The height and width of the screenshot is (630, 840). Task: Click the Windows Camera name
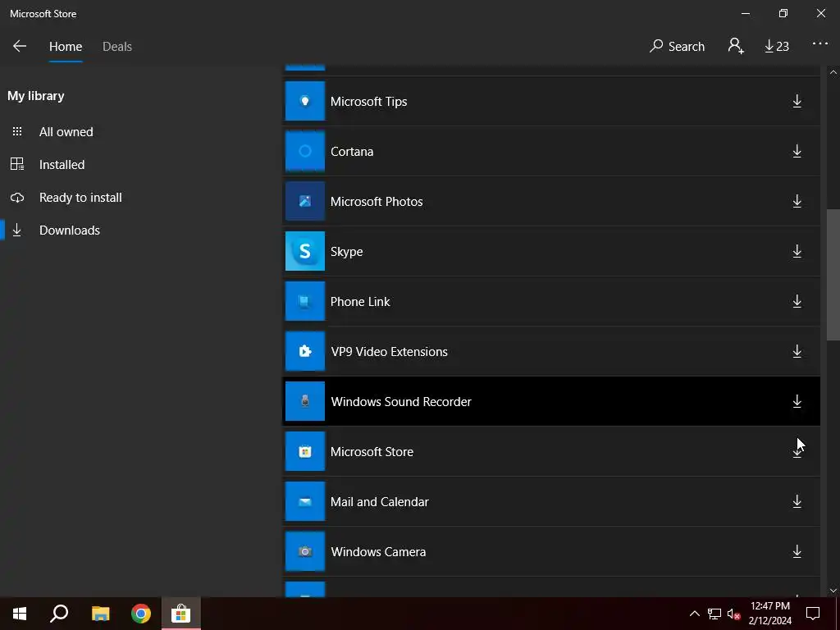tap(378, 552)
